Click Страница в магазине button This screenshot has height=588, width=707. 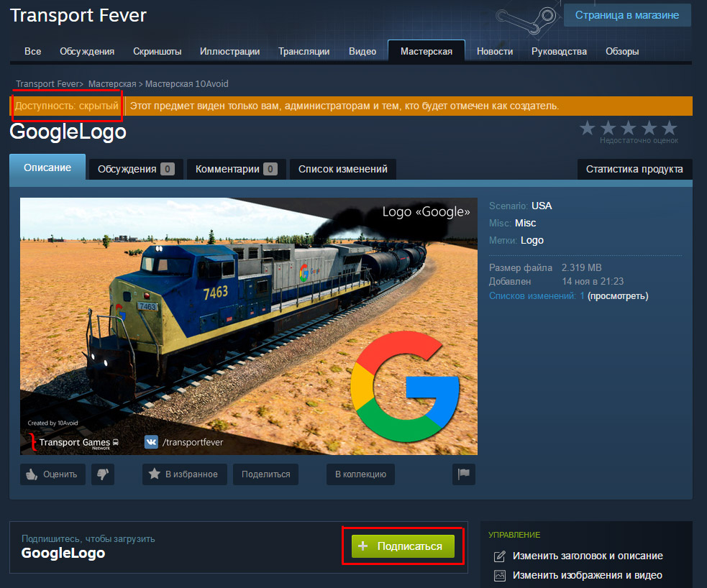[626, 15]
